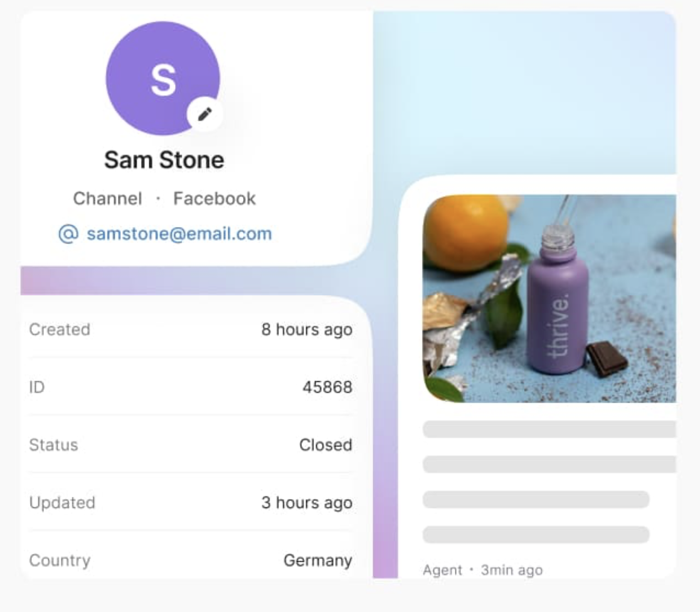Open the thrive product image

coord(549,298)
